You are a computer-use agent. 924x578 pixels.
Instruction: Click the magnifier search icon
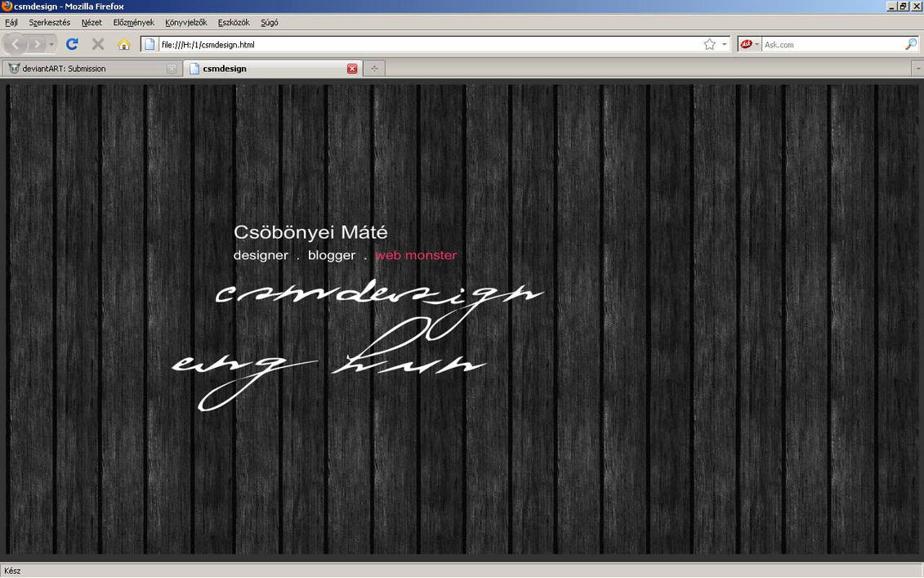(x=911, y=44)
